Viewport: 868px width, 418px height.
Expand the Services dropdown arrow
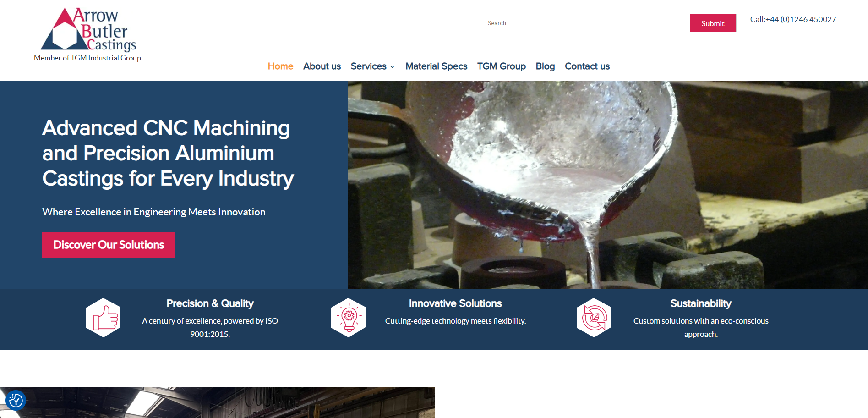393,67
